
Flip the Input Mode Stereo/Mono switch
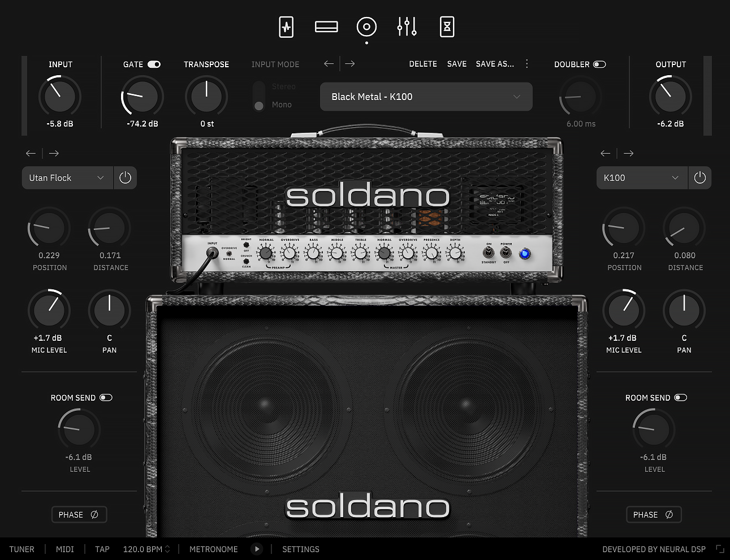(259, 96)
